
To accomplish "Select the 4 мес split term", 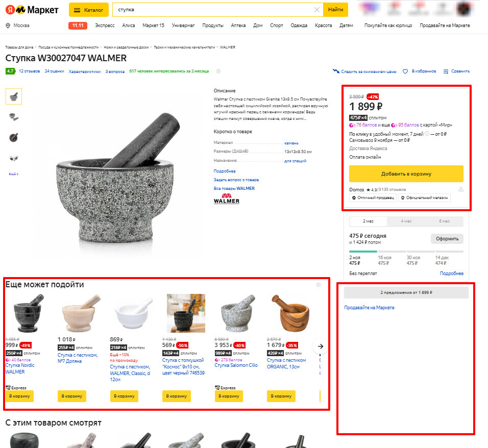I will pyautogui.click(x=406, y=221).
